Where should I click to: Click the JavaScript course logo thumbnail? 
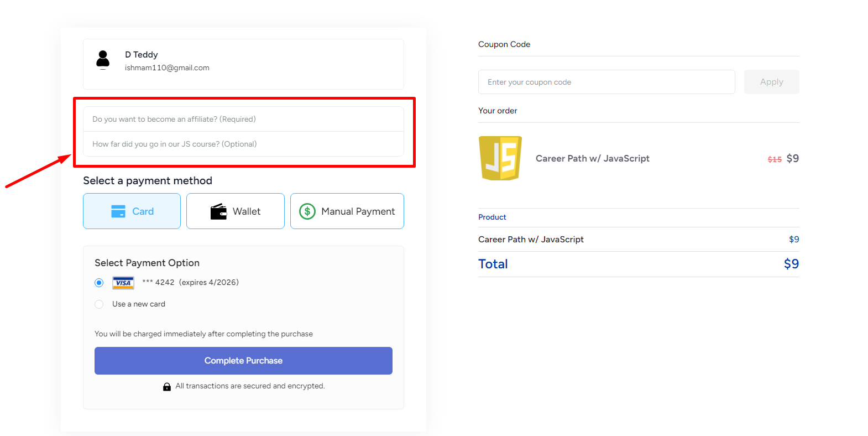pyautogui.click(x=500, y=158)
